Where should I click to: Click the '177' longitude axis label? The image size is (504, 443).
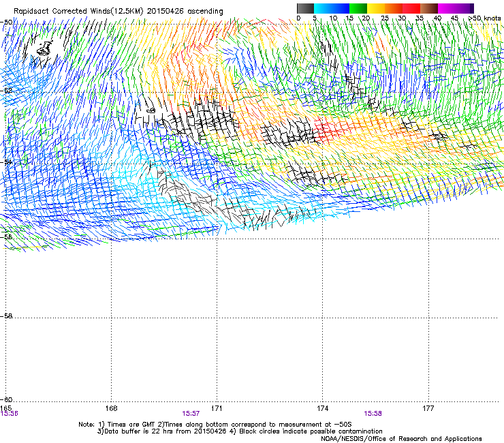point(428,408)
